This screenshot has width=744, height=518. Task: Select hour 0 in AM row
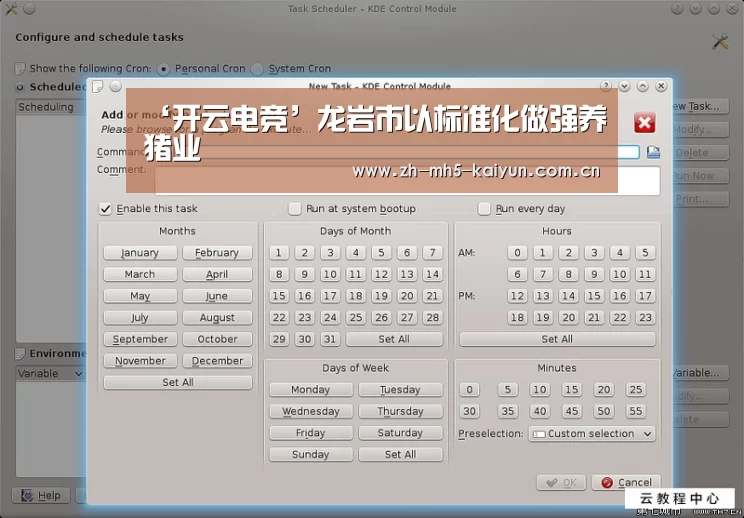(x=517, y=253)
